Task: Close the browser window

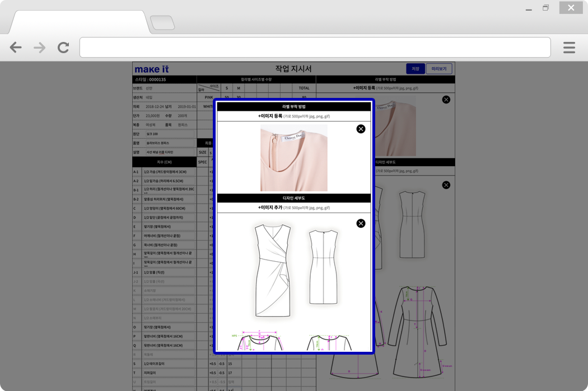Action: 571,7
